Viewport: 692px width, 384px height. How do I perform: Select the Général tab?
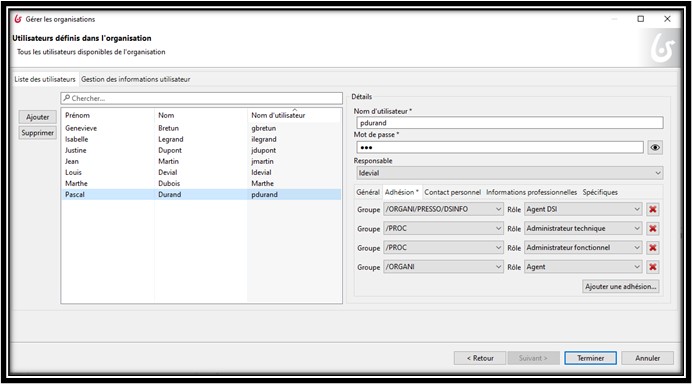click(x=368, y=192)
